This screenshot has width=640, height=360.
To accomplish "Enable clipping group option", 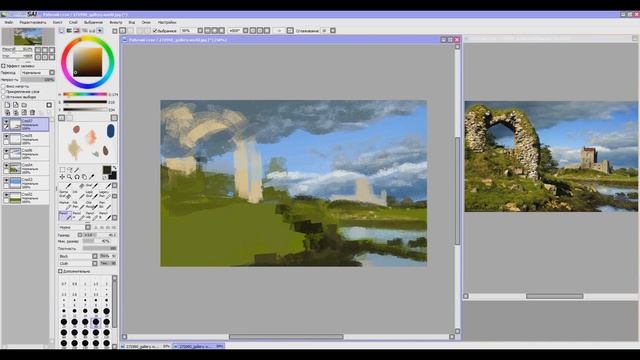I will coord(3,92).
